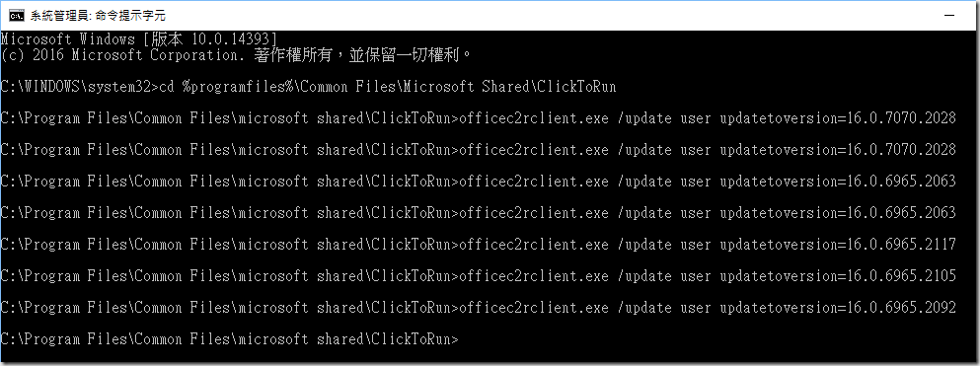Viewport: 980px width, 366px height.
Task: Click /update in the line ending 2105
Action: [x=643, y=276]
